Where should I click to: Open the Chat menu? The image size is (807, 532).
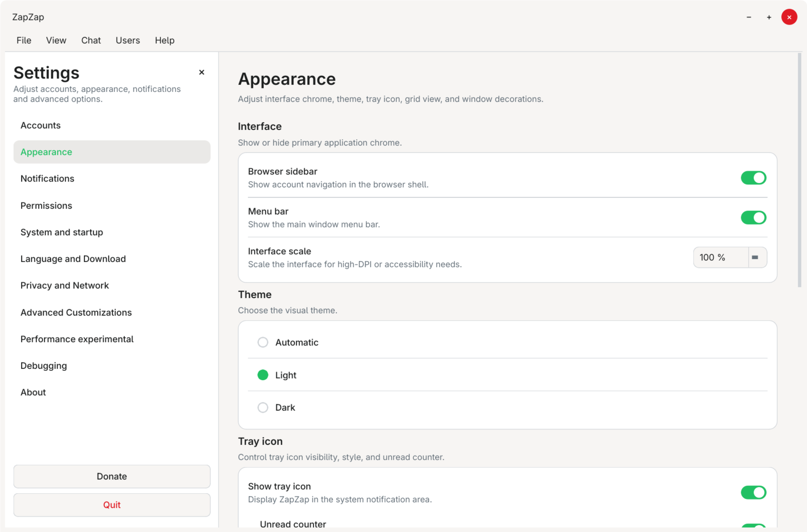[x=91, y=40]
